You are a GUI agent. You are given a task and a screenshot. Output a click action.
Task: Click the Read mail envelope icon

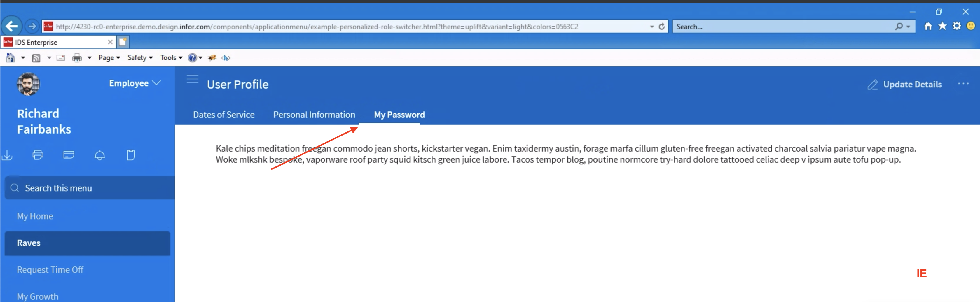(x=61, y=58)
